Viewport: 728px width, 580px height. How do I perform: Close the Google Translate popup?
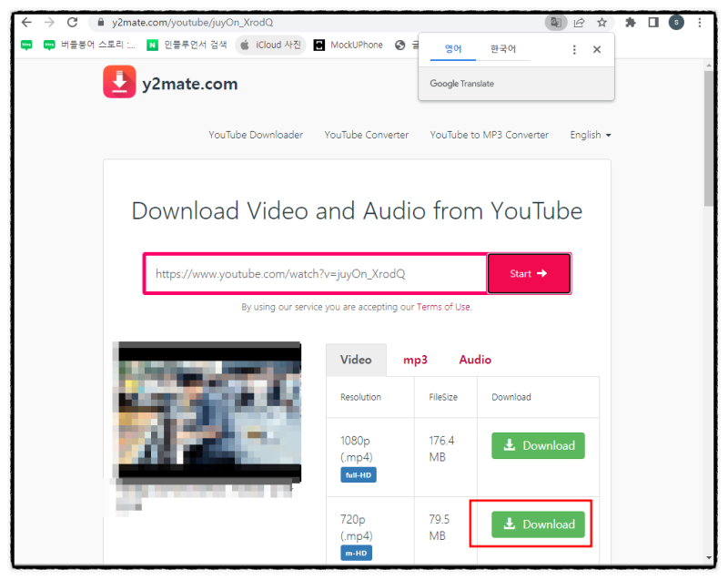(x=597, y=50)
